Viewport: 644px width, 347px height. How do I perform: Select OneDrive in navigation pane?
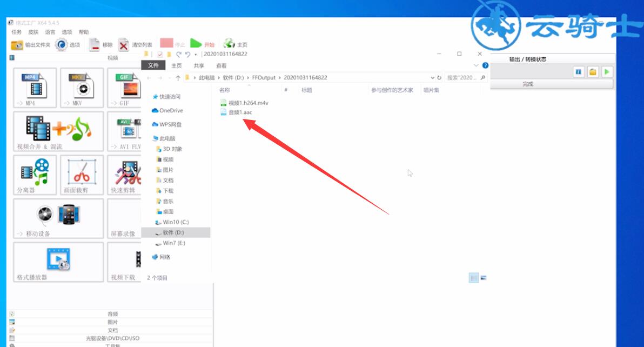(x=167, y=110)
